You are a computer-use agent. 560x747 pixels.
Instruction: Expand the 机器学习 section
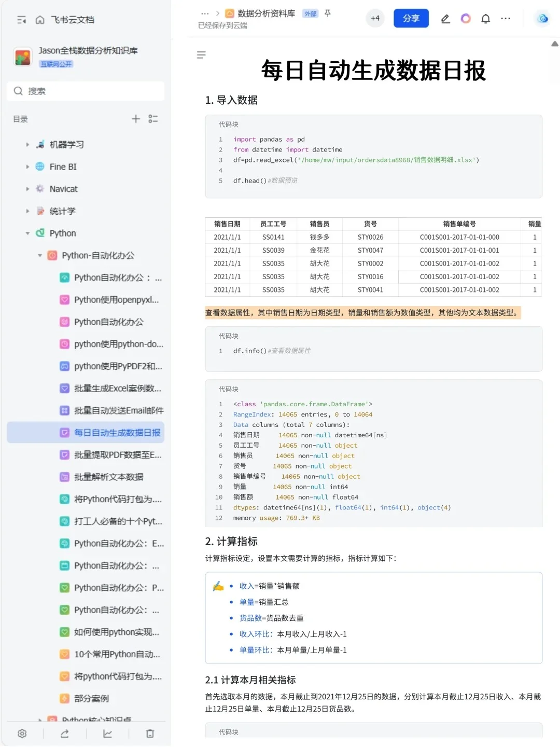point(27,144)
